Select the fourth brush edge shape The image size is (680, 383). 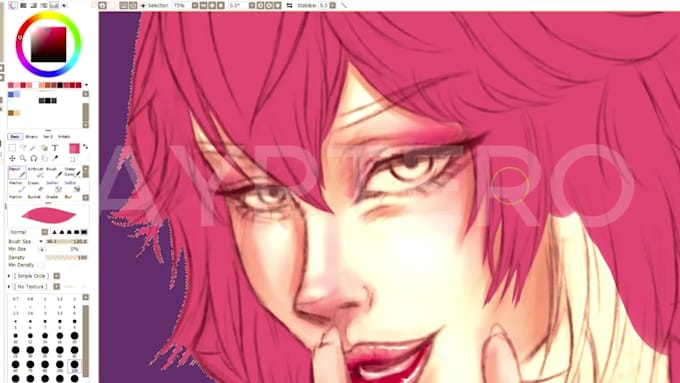click(76, 232)
